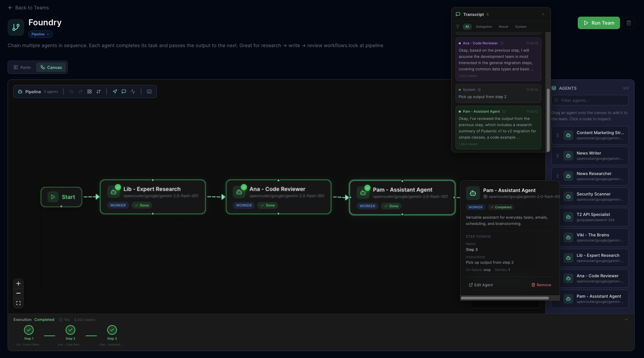
Task: Expand the Pam - Assistant Agent transcript message
Action: pos(498,128)
